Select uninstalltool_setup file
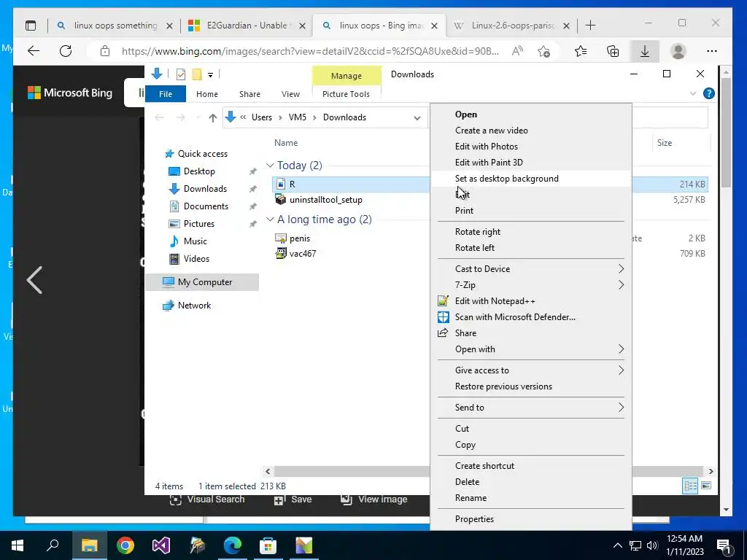The image size is (747, 560). click(x=326, y=200)
